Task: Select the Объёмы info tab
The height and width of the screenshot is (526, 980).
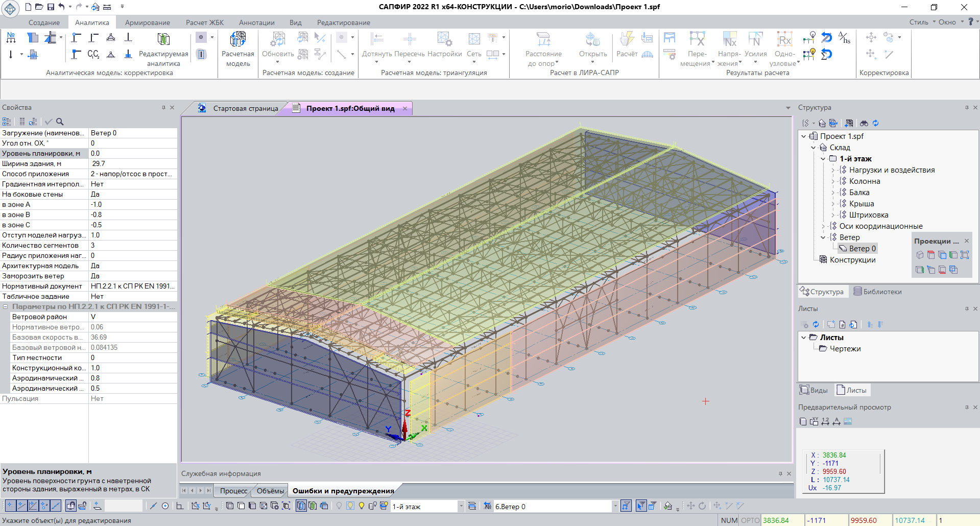Action: (270, 491)
